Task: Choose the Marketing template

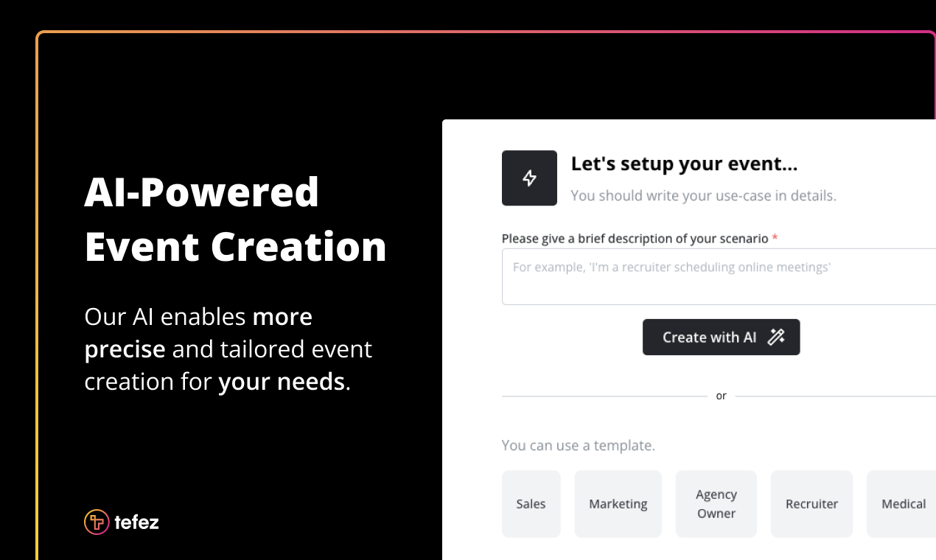Action: (618, 504)
